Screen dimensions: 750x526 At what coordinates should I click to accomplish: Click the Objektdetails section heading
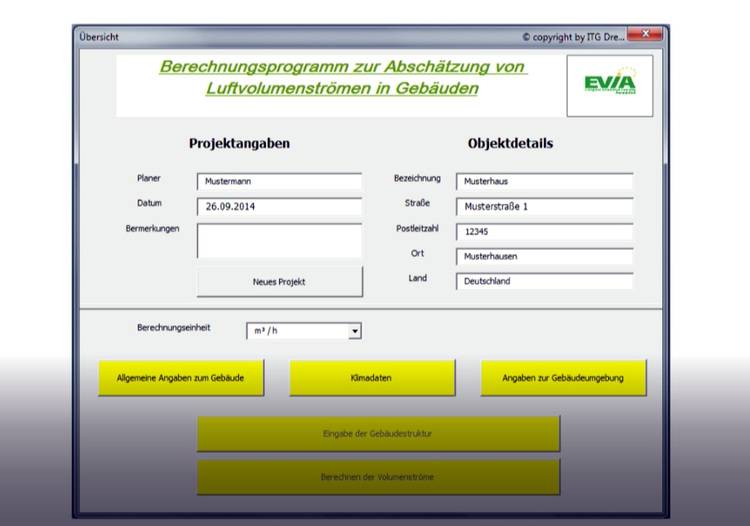pyautogui.click(x=510, y=143)
